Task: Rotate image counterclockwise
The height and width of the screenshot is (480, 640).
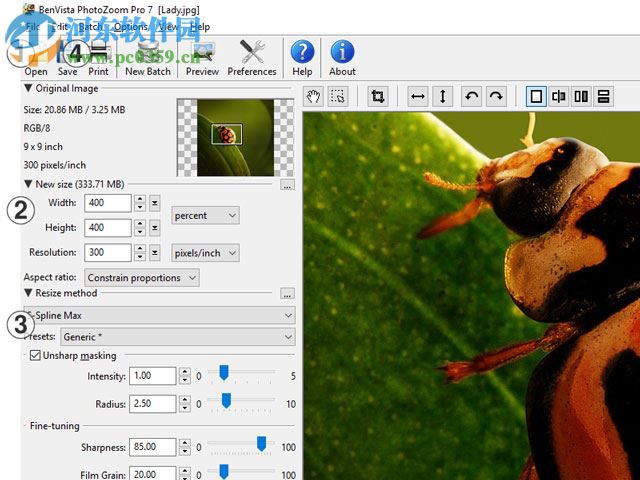Action: coord(471,97)
